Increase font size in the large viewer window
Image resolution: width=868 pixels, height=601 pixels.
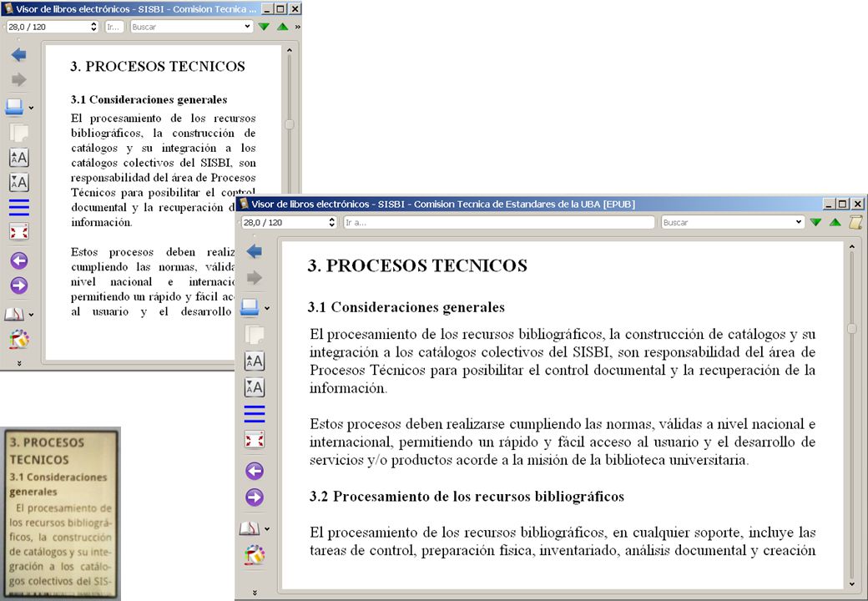tap(254, 361)
